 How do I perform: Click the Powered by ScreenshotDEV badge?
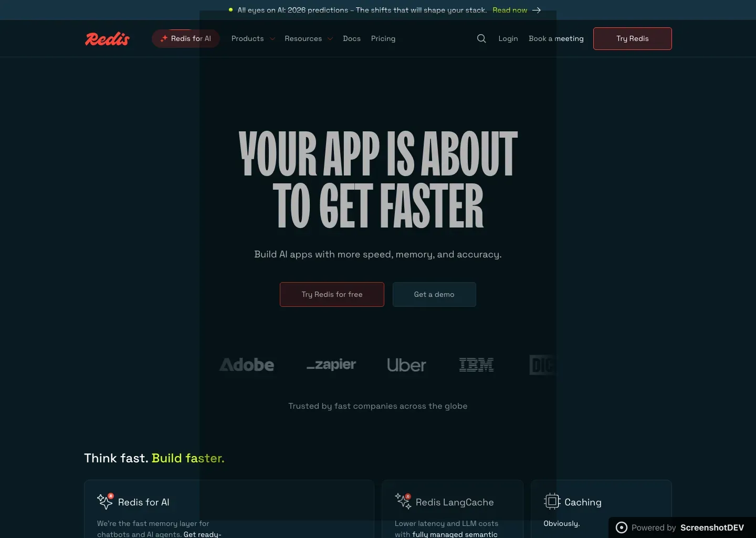pos(682,527)
